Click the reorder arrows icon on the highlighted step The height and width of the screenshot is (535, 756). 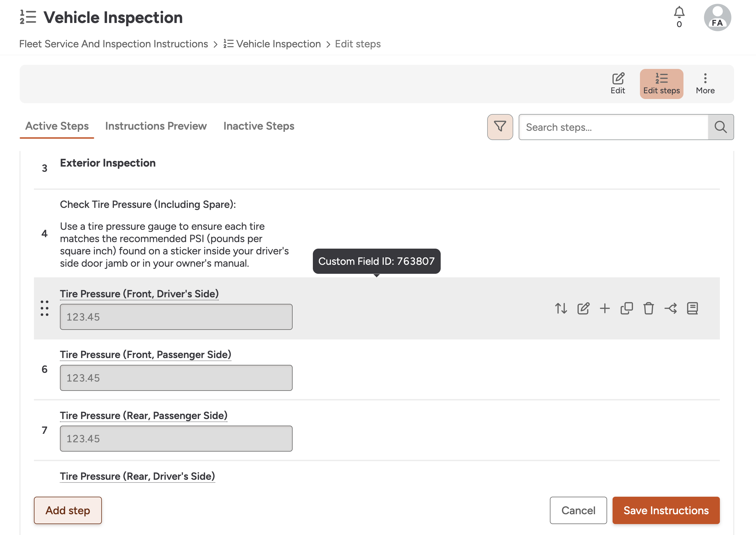click(x=561, y=308)
